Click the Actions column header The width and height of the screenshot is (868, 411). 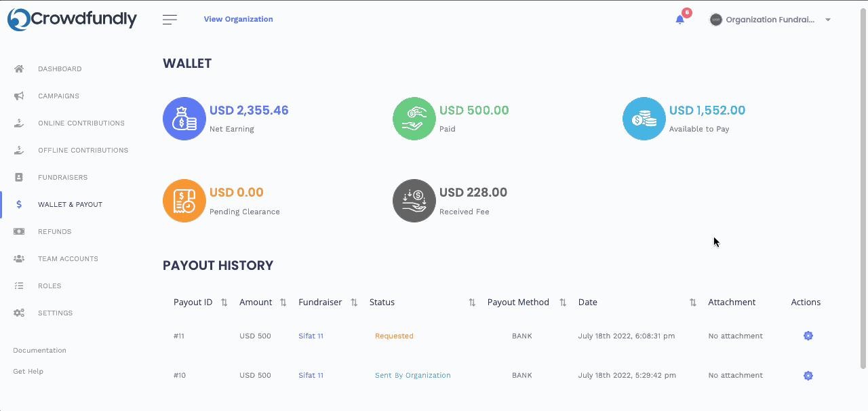pos(806,302)
